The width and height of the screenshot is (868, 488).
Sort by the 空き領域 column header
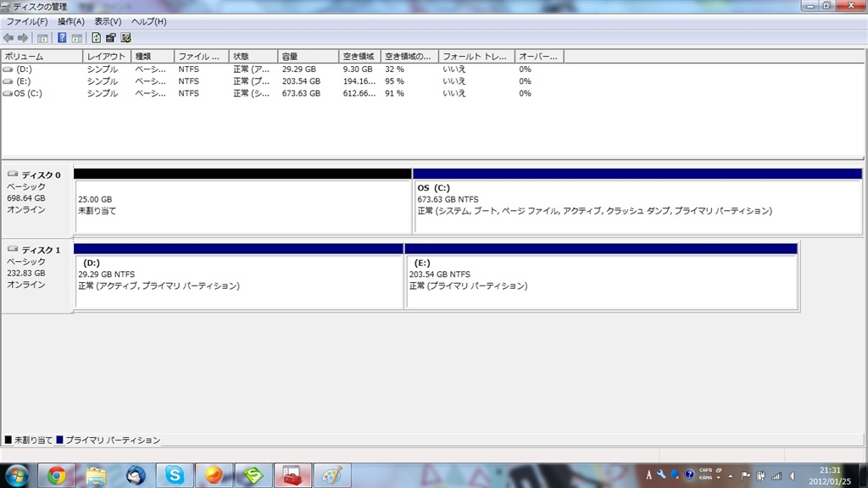pyautogui.click(x=359, y=57)
